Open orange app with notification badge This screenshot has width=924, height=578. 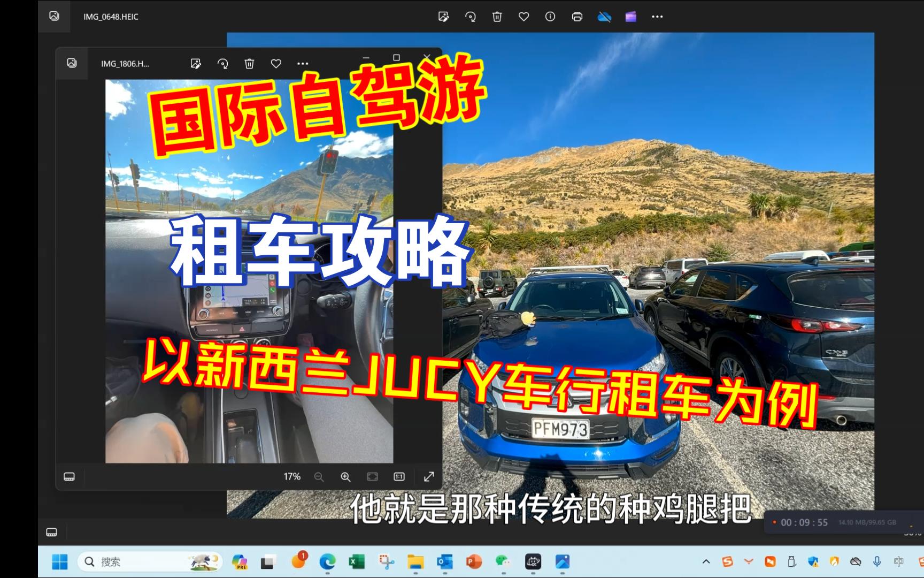coord(298,561)
